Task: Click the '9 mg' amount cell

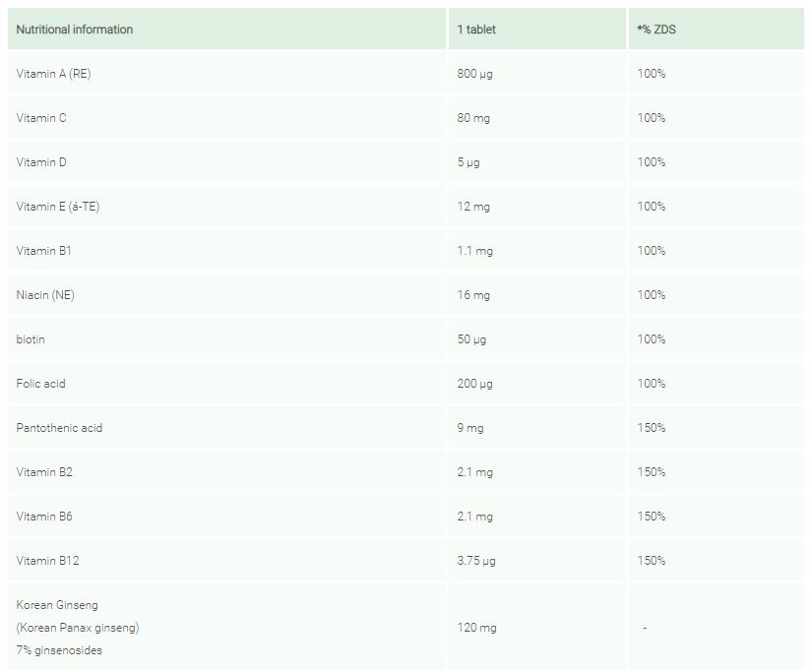Action: pyautogui.click(x=470, y=428)
